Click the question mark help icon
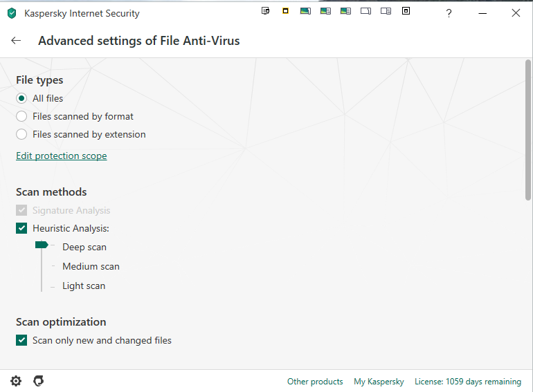This screenshot has width=533, height=392. [x=449, y=13]
